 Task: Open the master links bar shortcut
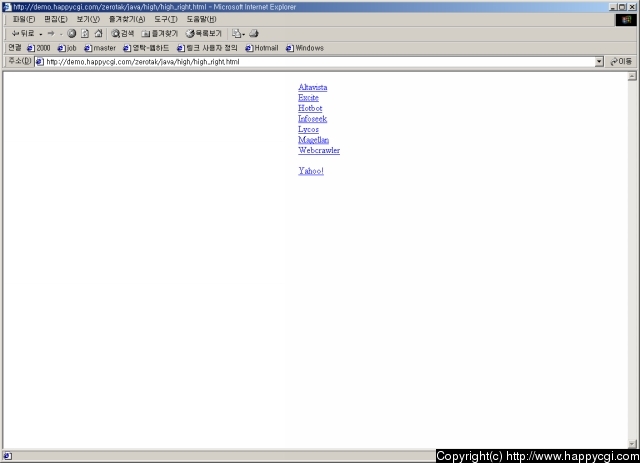pos(100,48)
